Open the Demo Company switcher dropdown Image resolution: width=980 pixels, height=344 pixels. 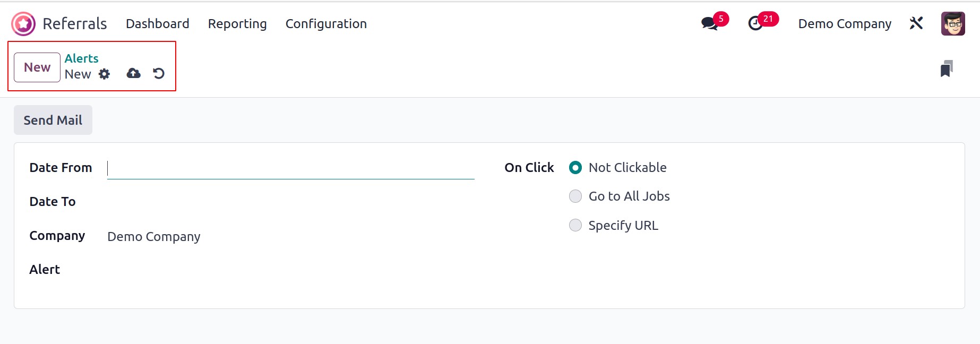[x=845, y=24]
